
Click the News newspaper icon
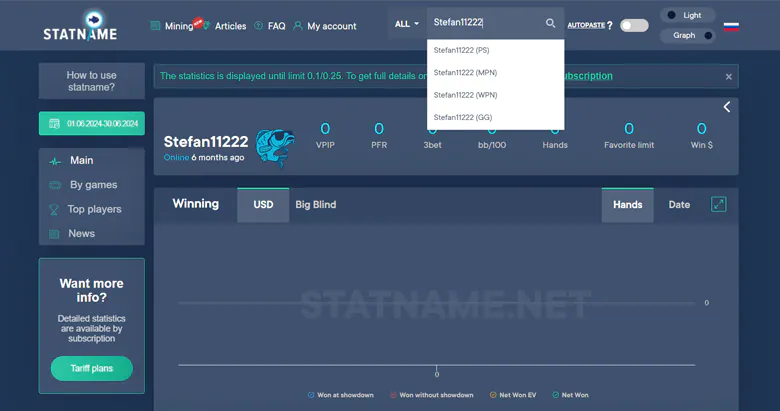[54, 234]
